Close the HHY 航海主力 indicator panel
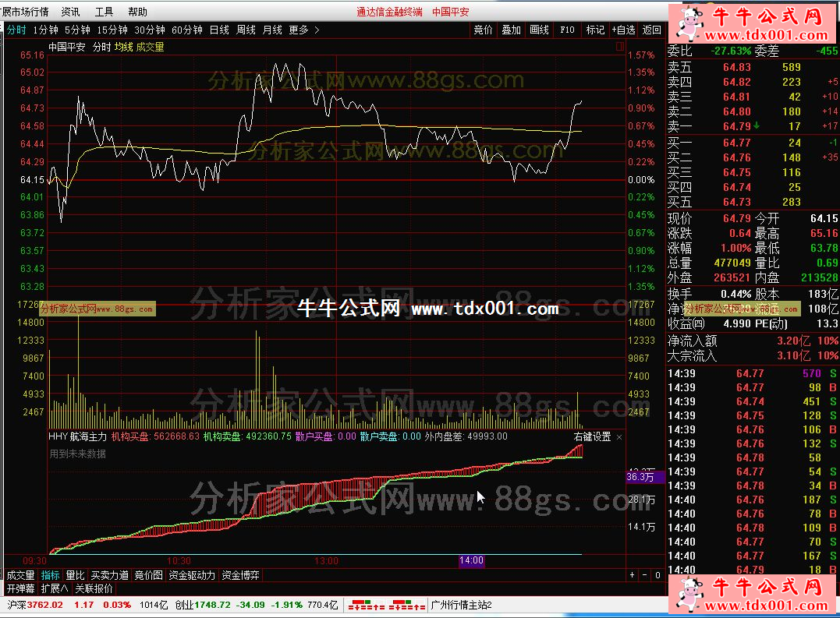The height and width of the screenshot is (618, 840). (x=619, y=437)
